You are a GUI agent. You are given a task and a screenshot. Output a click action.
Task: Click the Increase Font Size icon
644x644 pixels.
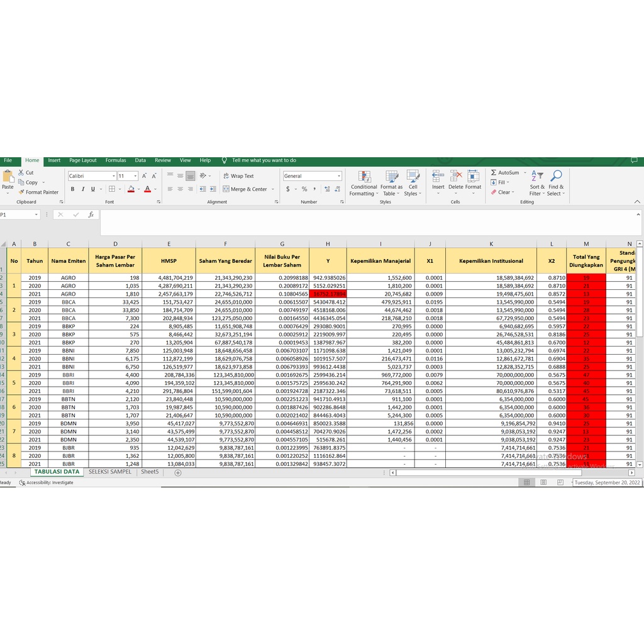tap(144, 176)
